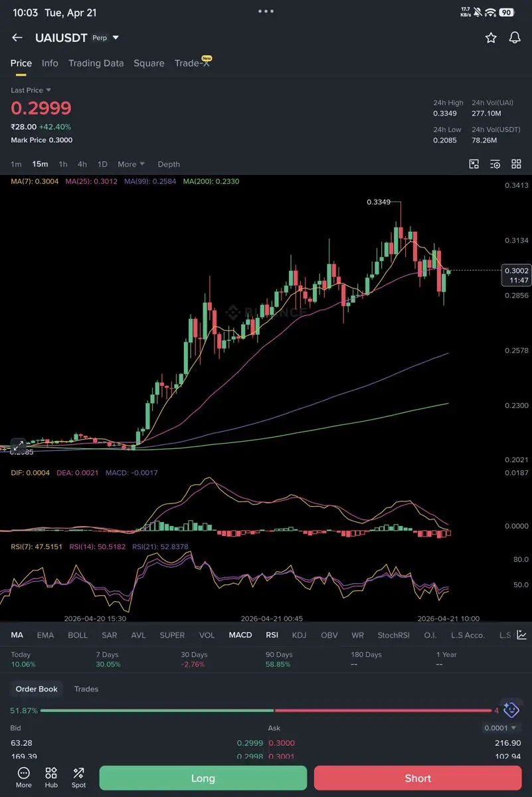This screenshot has height=797, width=532.
Task: Tap the 0.3349 high label on chart
Action: [379, 202]
